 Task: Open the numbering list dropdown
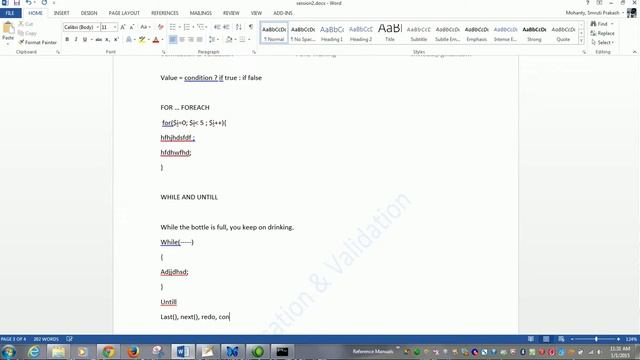pos(193,27)
